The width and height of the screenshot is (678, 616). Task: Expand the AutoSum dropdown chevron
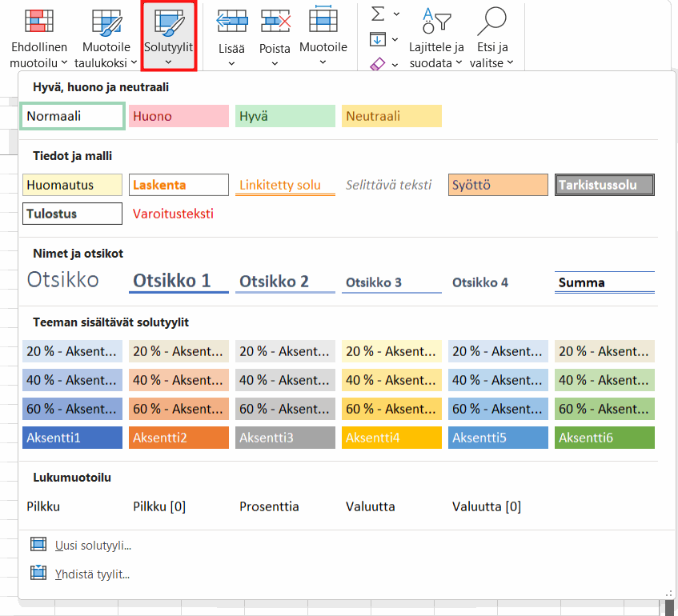tap(396, 14)
